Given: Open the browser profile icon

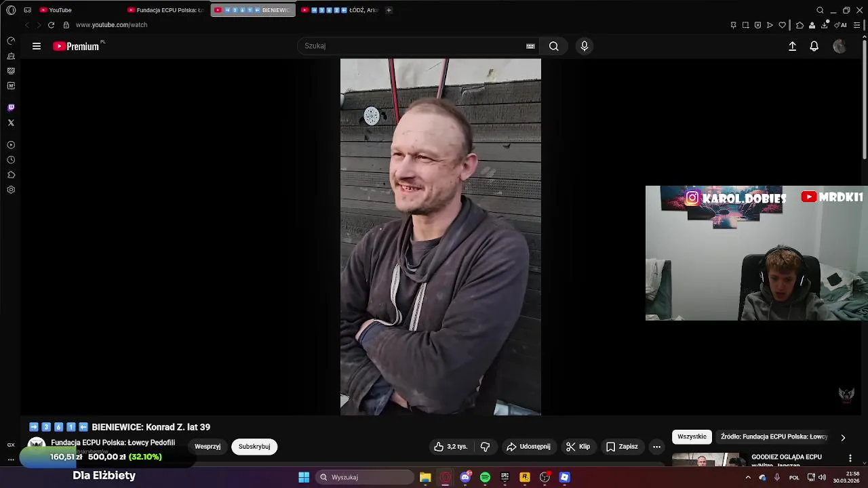Looking at the screenshot, I should click(812, 25).
